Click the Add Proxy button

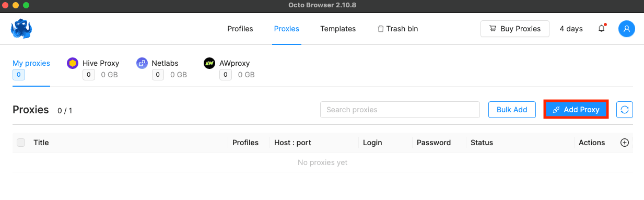pos(576,110)
